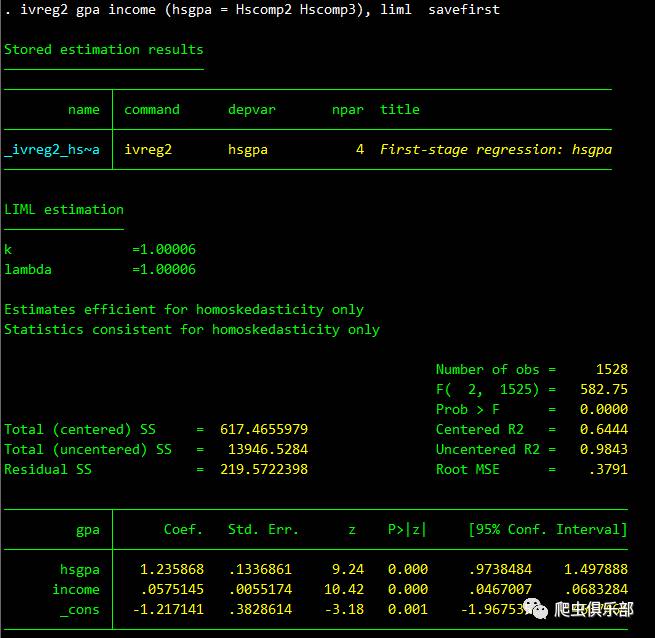The height and width of the screenshot is (638, 655).
Task: Click the ivreg2 command line text
Action: coord(253,10)
